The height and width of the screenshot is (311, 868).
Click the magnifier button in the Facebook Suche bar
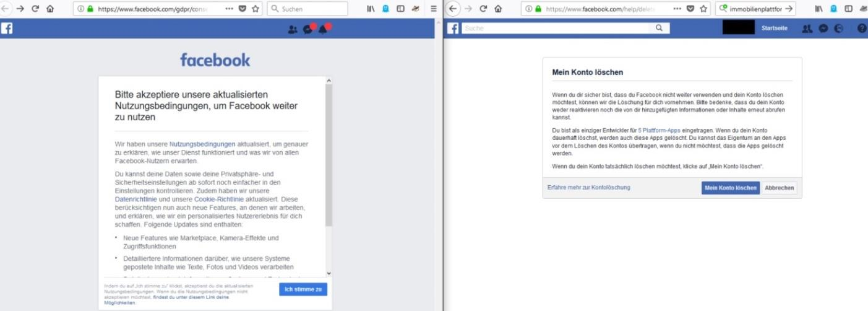[659, 28]
